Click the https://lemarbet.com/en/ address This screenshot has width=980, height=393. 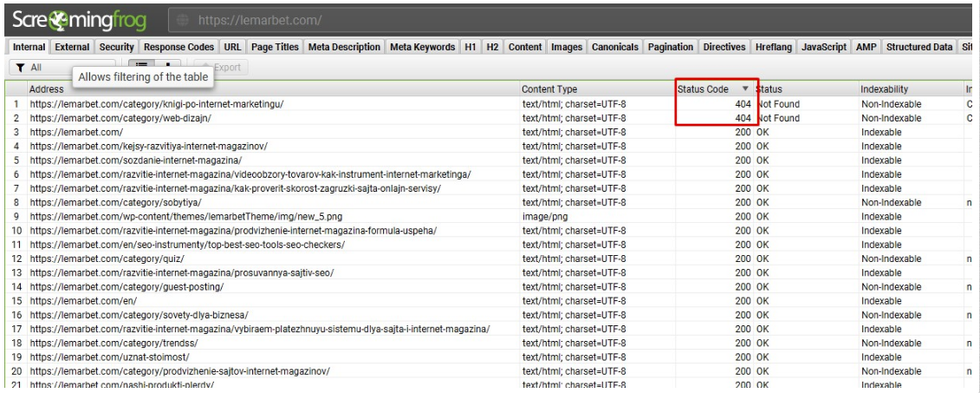click(x=83, y=301)
